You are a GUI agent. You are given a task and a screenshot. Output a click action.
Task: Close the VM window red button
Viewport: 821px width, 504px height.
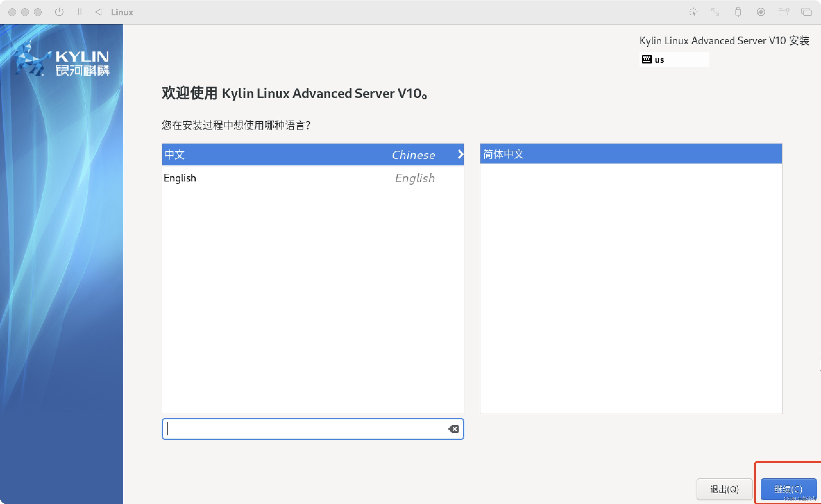[12, 12]
